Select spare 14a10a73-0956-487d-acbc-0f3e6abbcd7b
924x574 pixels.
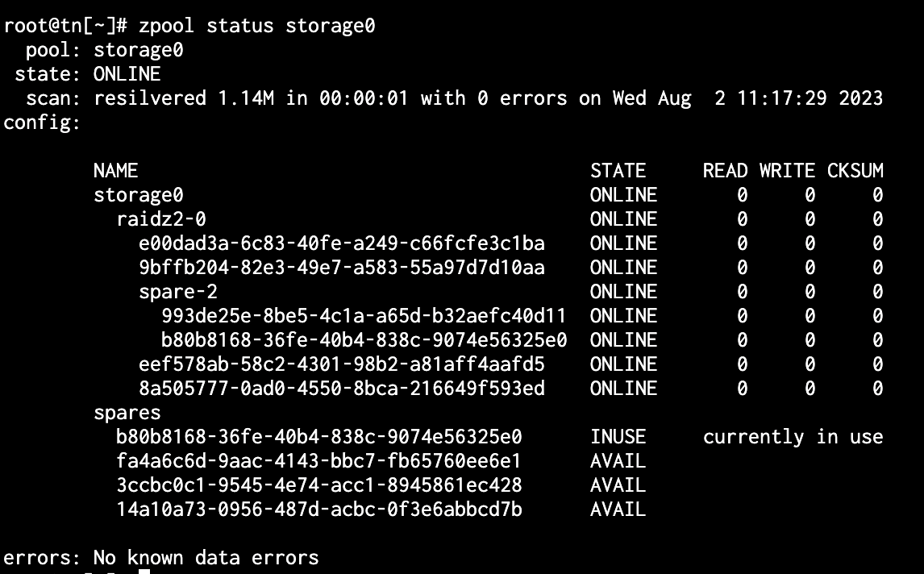click(x=318, y=510)
